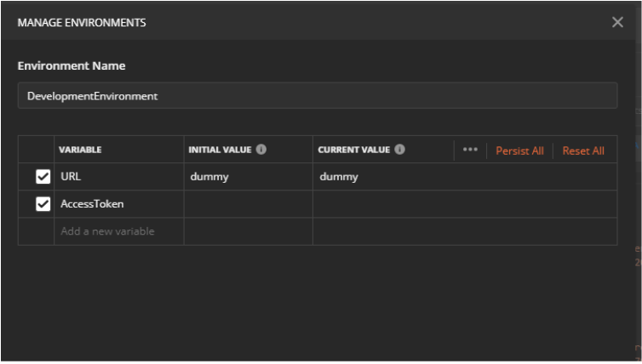Click initial value cell of new variable row
642x364 pixels.
point(248,231)
